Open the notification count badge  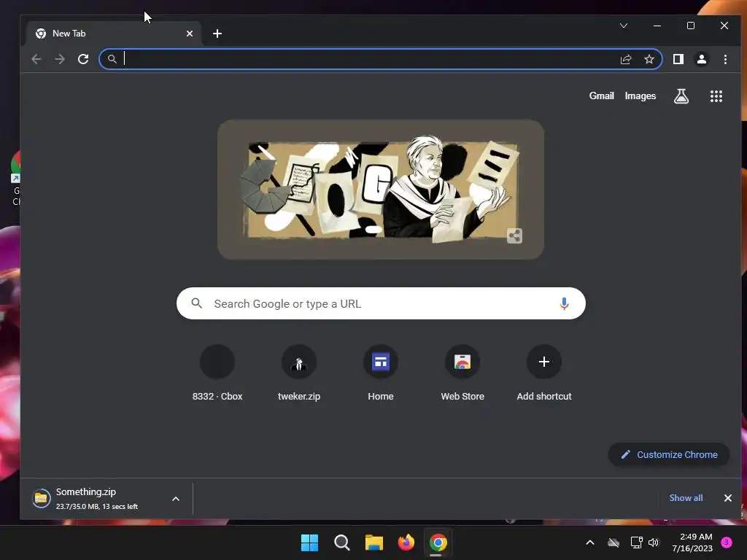point(727,542)
